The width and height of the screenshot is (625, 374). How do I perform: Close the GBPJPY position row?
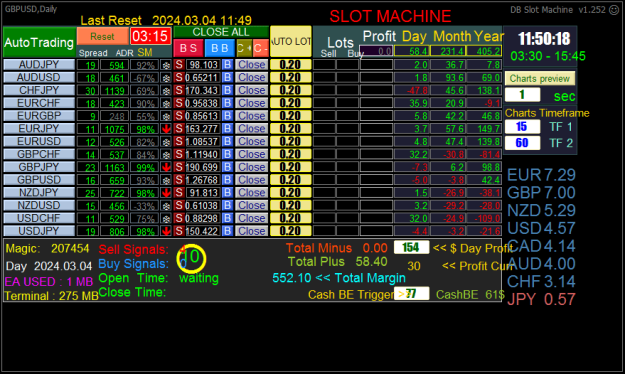tap(252, 167)
